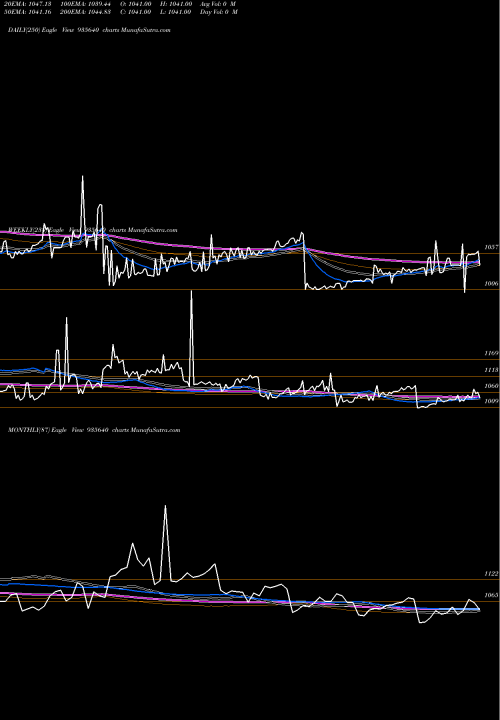Screen dimensions: 500x720
Task: Click the 1169 price level label
Action: [491, 353]
